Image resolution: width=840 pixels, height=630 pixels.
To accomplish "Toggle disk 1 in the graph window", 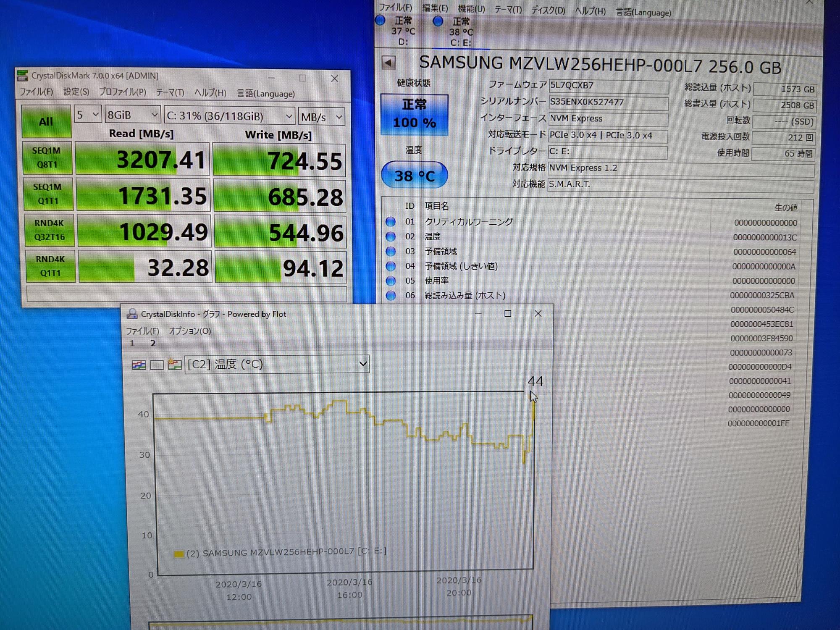I will [132, 344].
